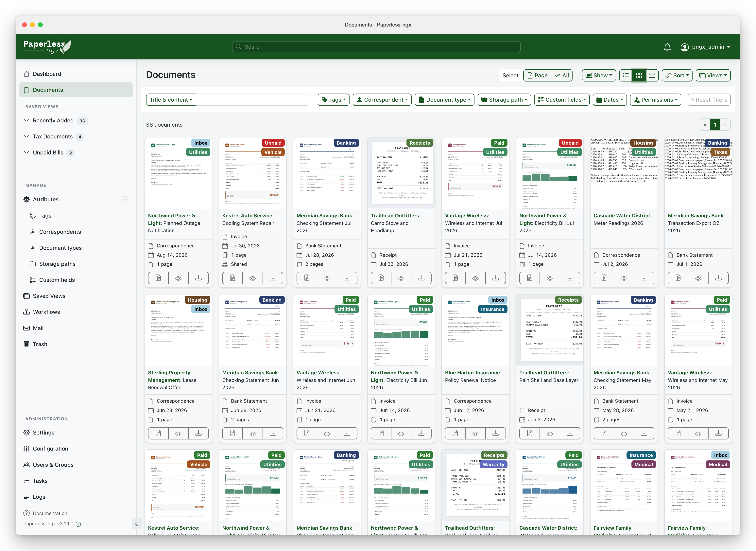Preview the Policy Renewal Notice document
The width and height of the screenshot is (756, 551).
(x=475, y=433)
